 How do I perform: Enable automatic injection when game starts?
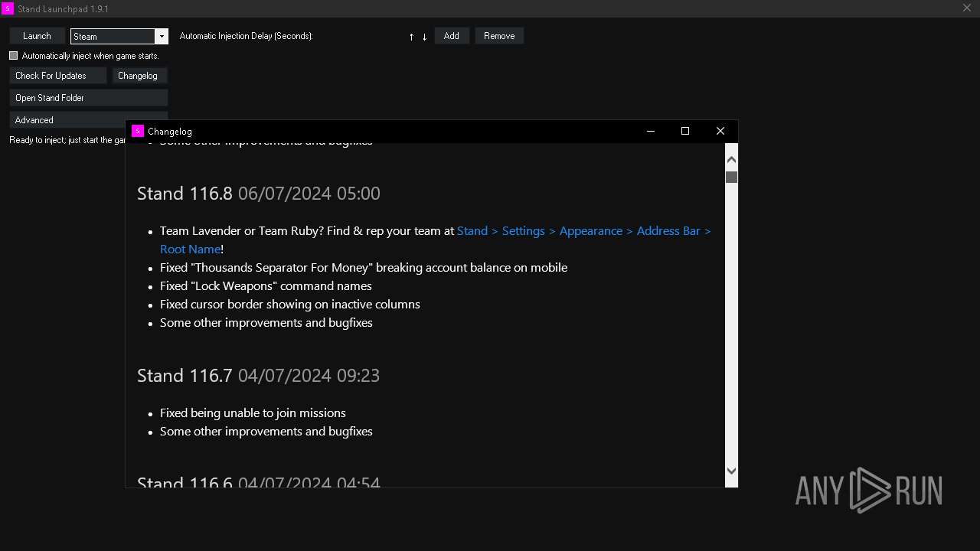pyautogui.click(x=14, y=56)
